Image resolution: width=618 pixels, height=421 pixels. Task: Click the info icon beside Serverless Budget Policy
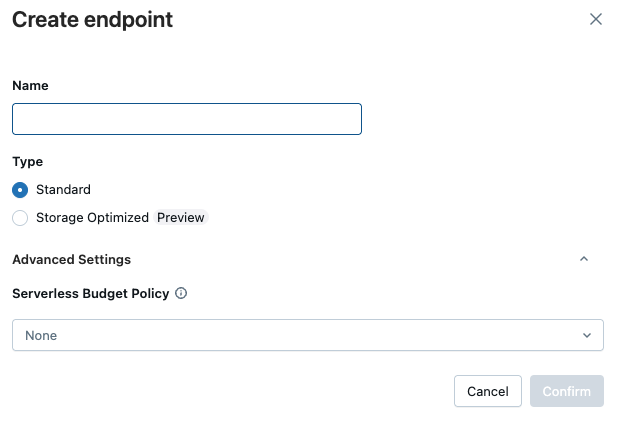pyautogui.click(x=181, y=294)
